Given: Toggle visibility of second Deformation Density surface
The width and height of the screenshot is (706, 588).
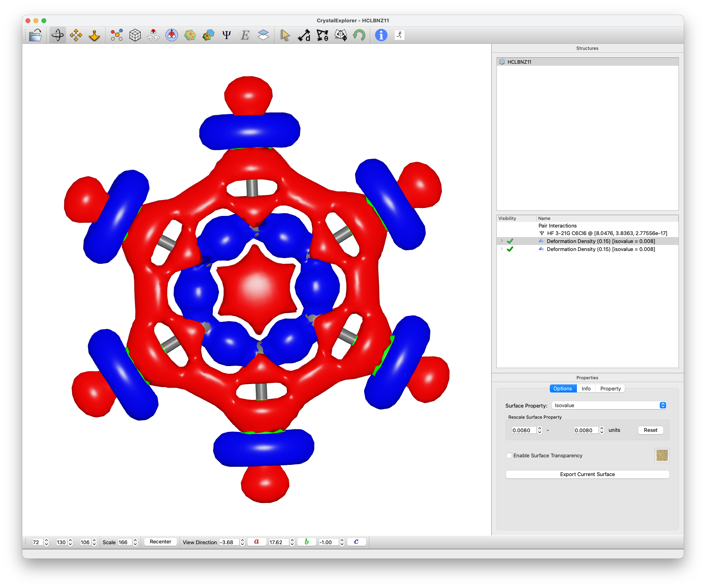Looking at the screenshot, I should 510,249.
